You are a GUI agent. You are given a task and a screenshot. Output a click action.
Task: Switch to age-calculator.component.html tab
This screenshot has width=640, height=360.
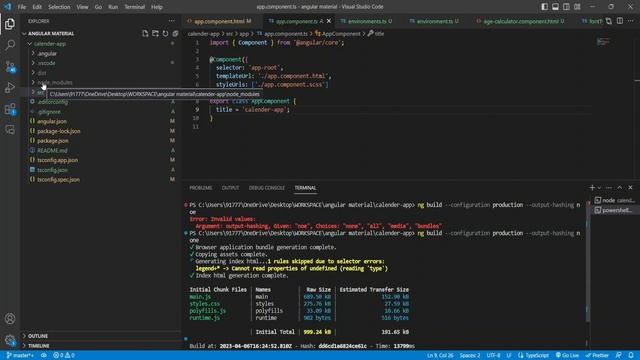520,21
